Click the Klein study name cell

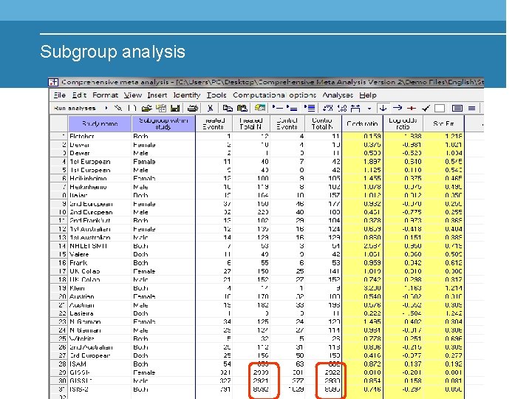[100, 288]
